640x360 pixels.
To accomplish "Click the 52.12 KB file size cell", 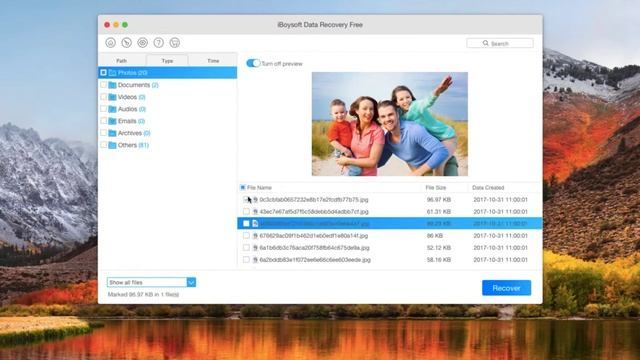I will (x=439, y=247).
